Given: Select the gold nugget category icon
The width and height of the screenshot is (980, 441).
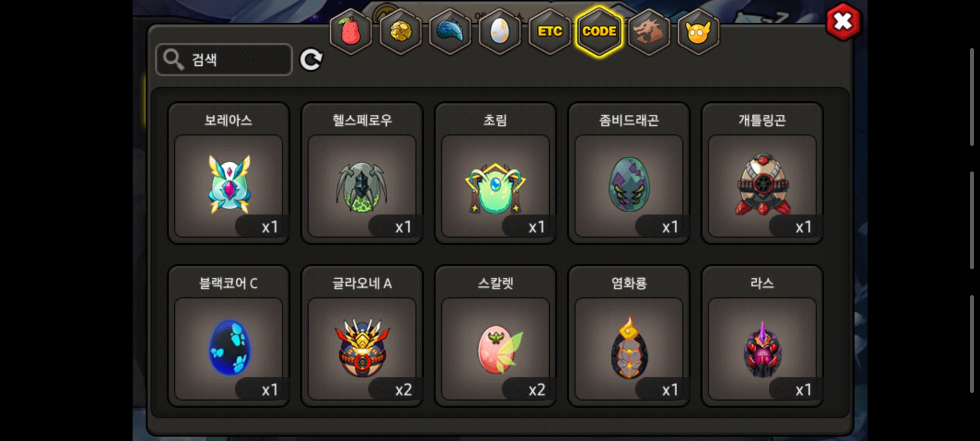Looking at the screenshot, I should point(401,31).
